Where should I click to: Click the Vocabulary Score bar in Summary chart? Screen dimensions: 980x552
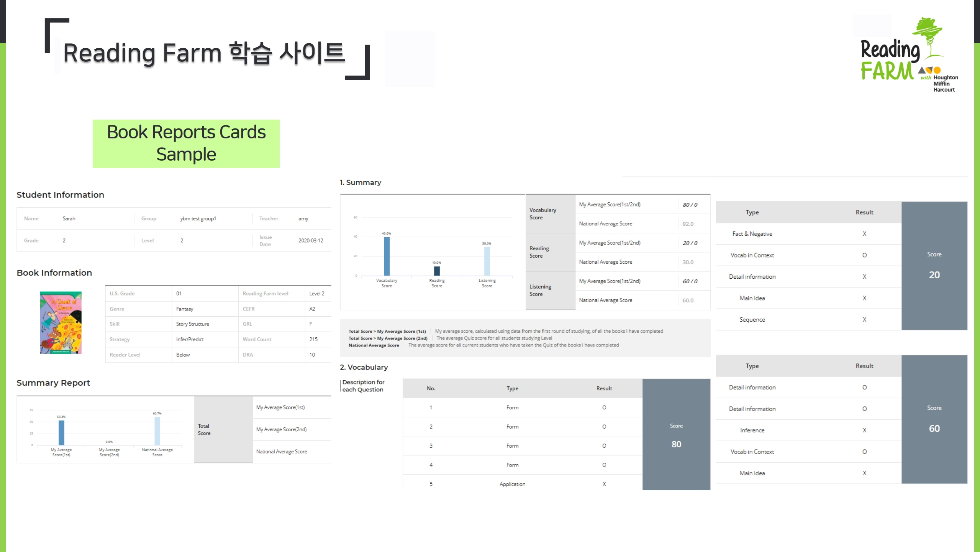[387, 256]
